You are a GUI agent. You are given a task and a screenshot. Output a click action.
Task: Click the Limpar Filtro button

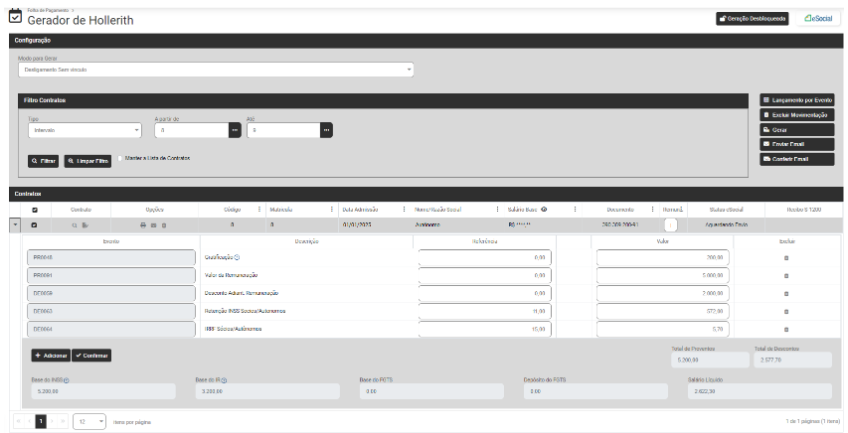tap(88, 161)
